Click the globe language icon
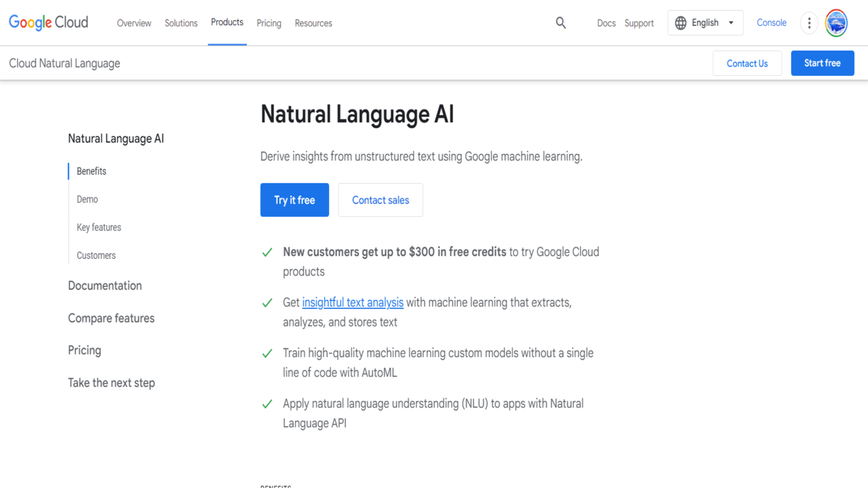The height and width of the screenshot is (488, 868). pos(681,23)
